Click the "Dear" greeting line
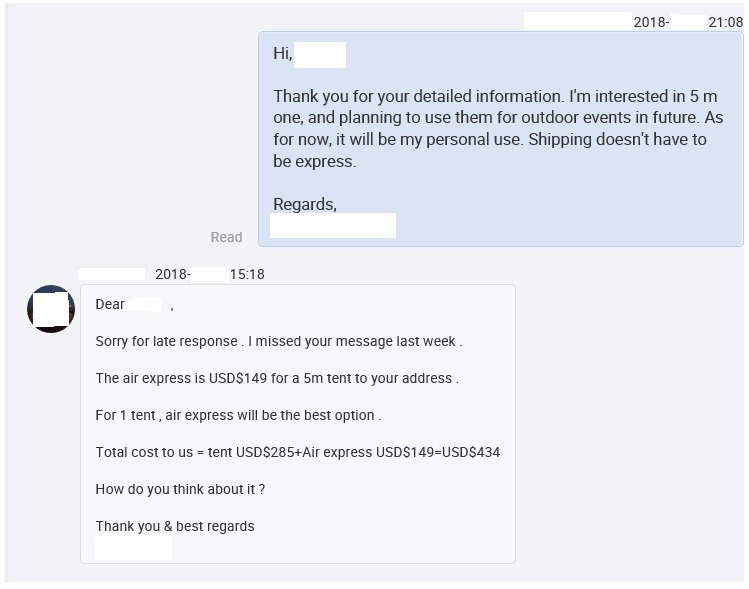Image resolution: width=749 pixels, height=589 pixels. 110,304
